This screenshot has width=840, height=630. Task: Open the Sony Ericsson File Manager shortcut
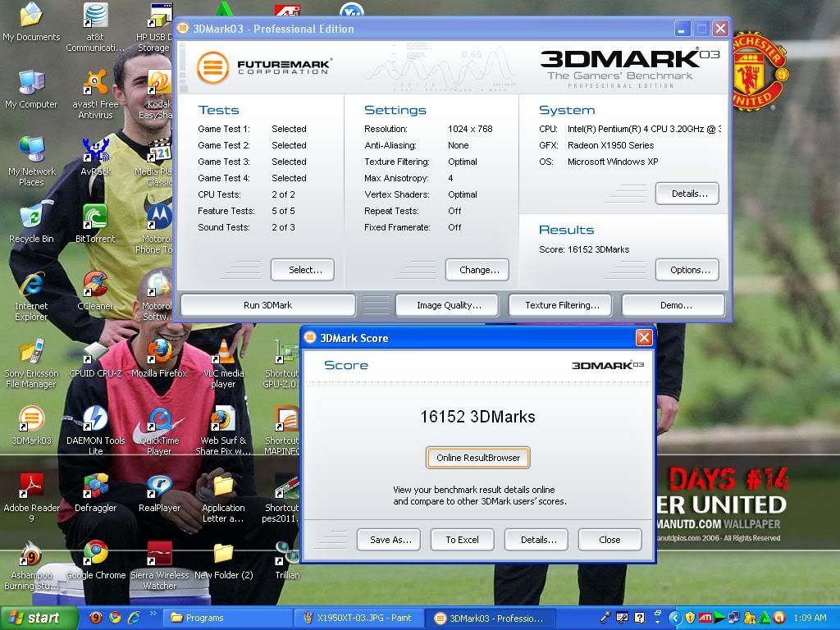(x=31, y=364)
